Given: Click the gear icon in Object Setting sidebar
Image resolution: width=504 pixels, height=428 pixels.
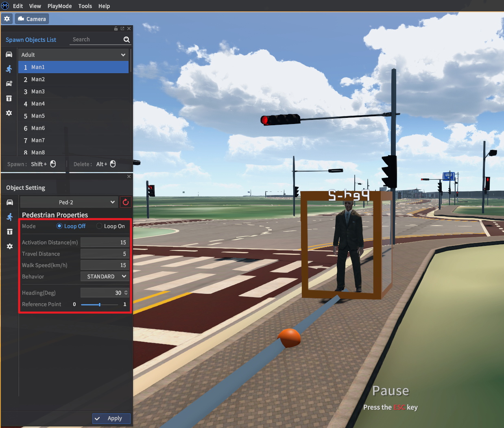Looking at the screenshot, I should coord(10,246).
